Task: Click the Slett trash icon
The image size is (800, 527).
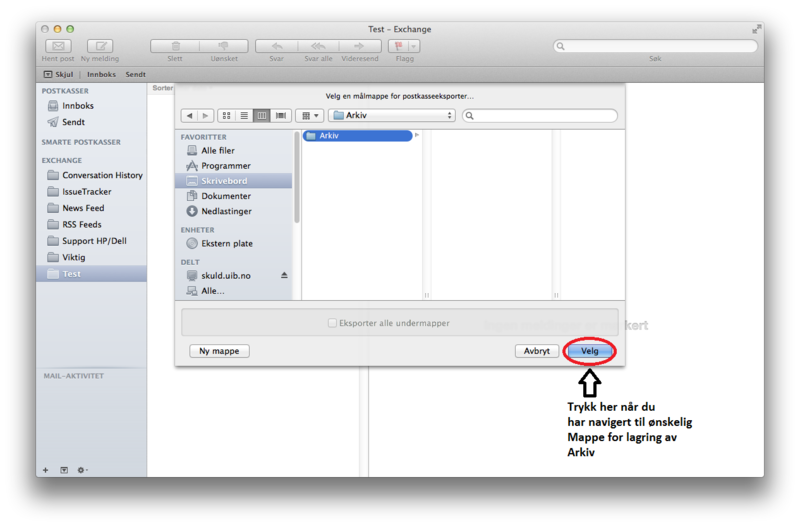Action: [x=175, y=46]
